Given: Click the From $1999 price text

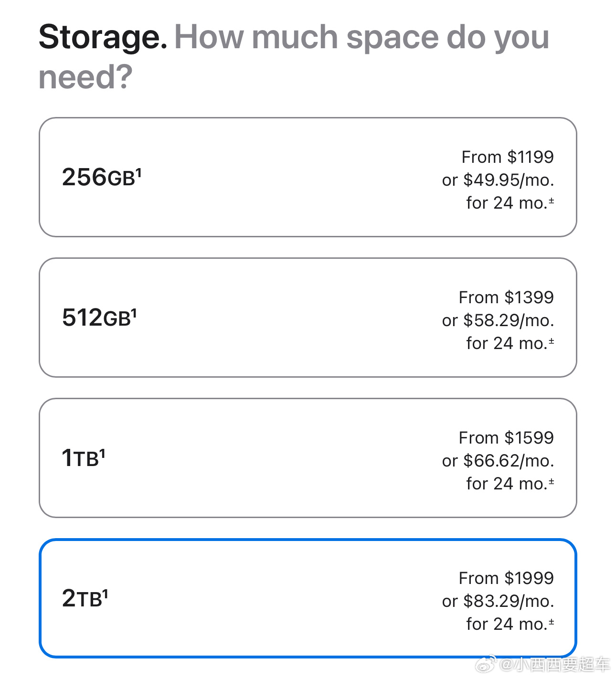Looking at the screenshot, I should click(x=506, y=578).
